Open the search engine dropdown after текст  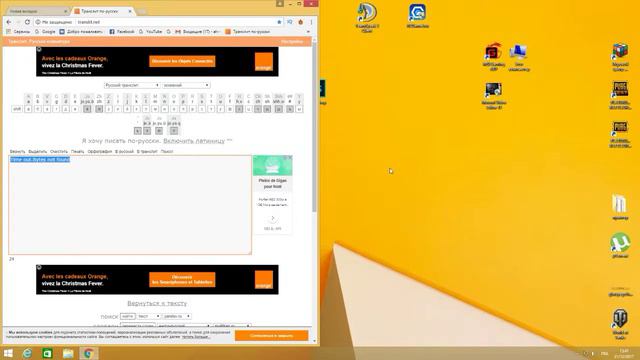point(176,316)
